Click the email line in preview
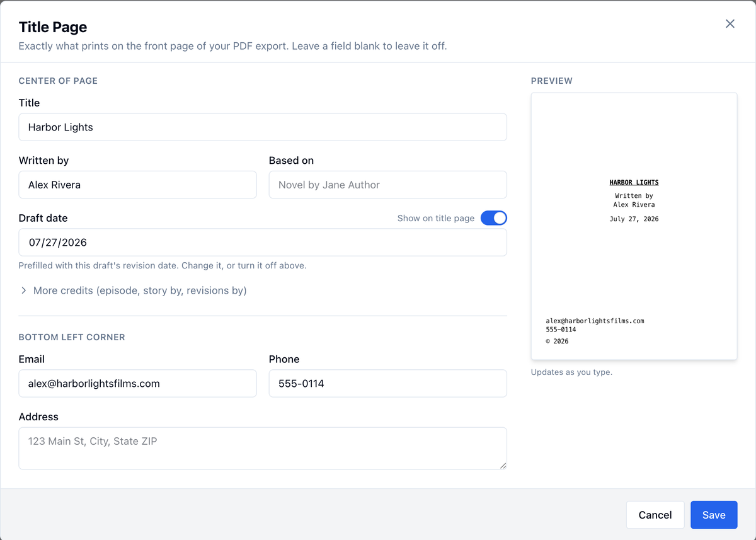 pos(595,321)
